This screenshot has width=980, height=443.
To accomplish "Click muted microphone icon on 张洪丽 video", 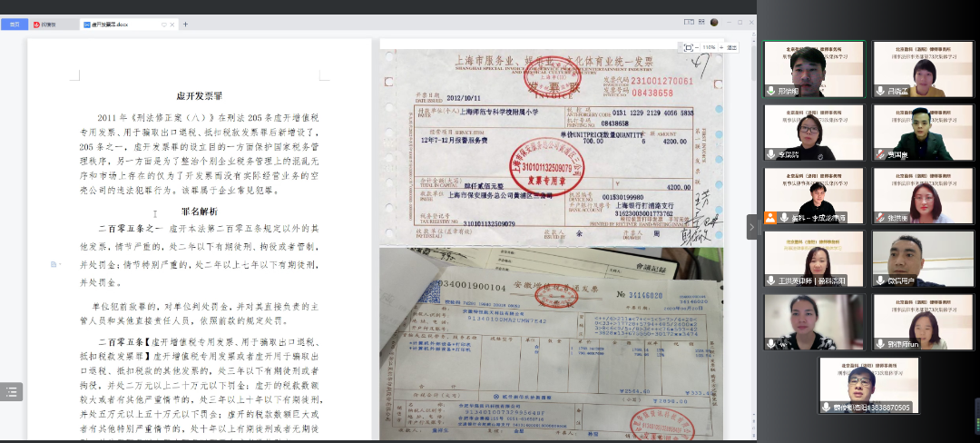I will [880, 218].
